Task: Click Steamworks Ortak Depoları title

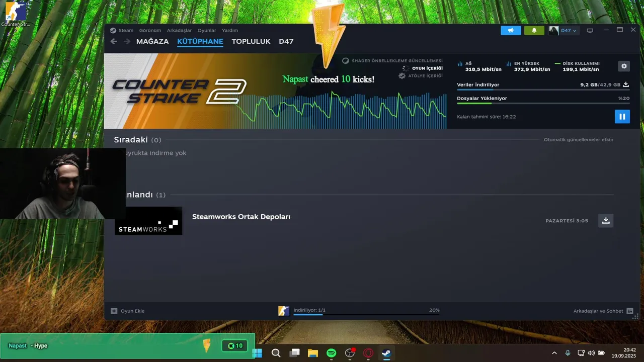Action: click(x=241, y=217)
